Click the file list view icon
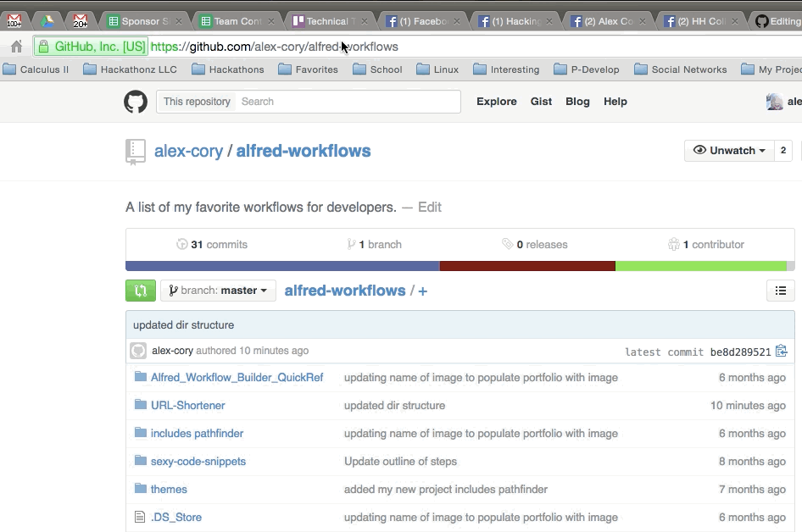Image resolution: width=802 pixels, height=532 pixels. pos(781,291)
